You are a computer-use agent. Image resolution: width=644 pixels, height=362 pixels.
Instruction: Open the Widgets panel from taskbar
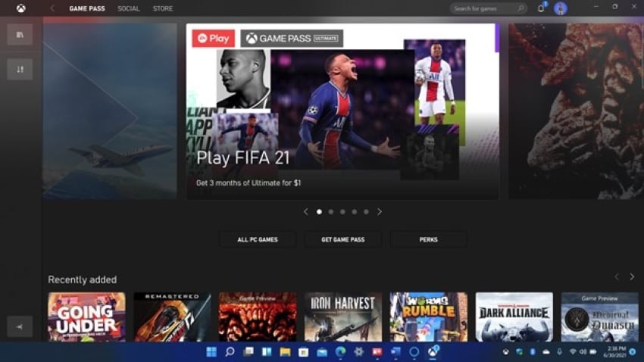pos(267,351)
